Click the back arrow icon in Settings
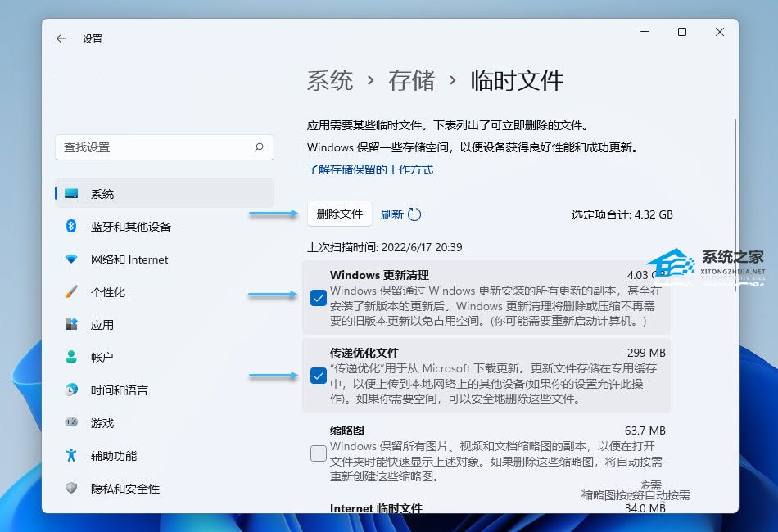Viewport: 778px width, 532px height. [x=61, y=38]
